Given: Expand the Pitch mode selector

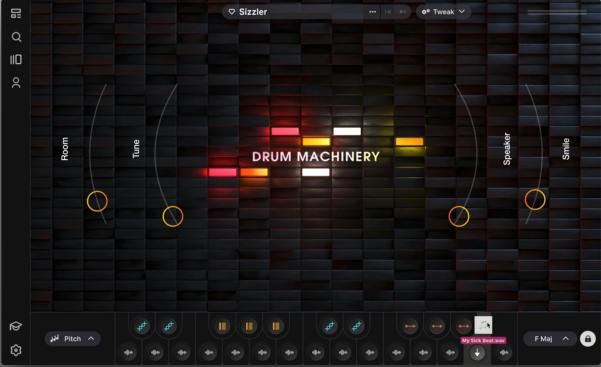Looking at the screenshot, I should (73, 339).
